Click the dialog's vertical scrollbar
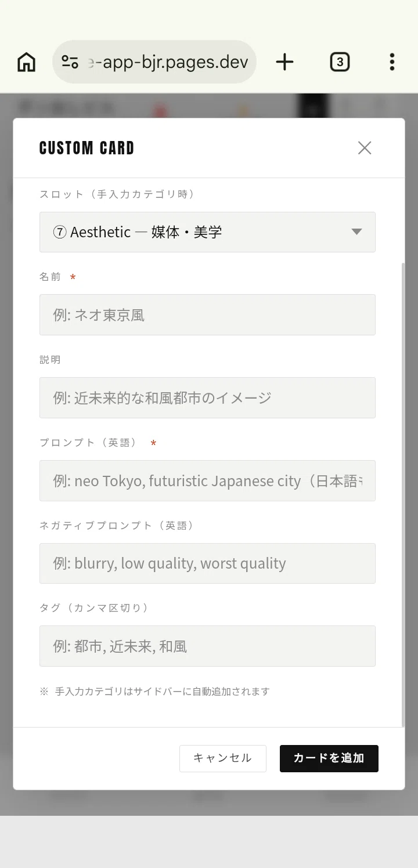Screen dimensions: 418x868 [403, 494]
